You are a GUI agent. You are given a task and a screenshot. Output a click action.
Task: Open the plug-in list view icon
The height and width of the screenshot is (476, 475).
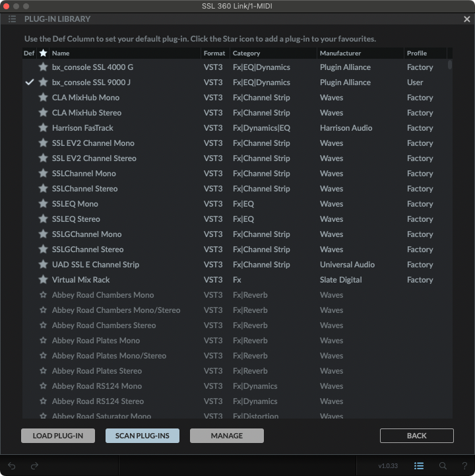418,465
